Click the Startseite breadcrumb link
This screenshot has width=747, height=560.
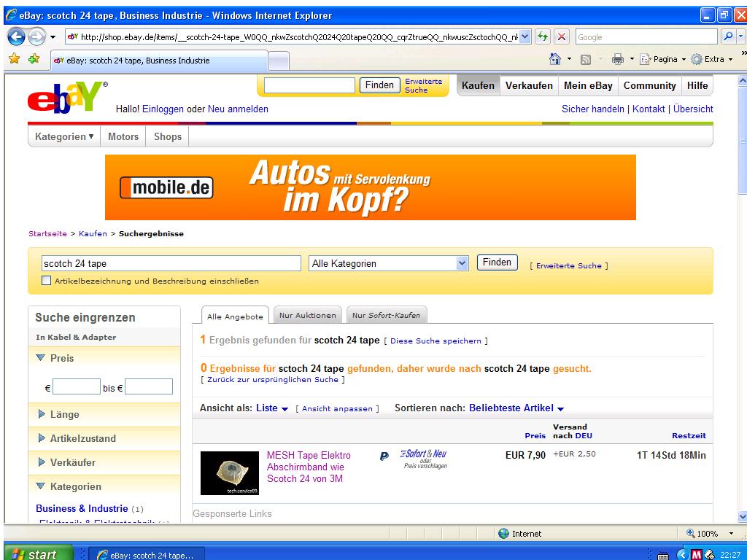[47, 234]
